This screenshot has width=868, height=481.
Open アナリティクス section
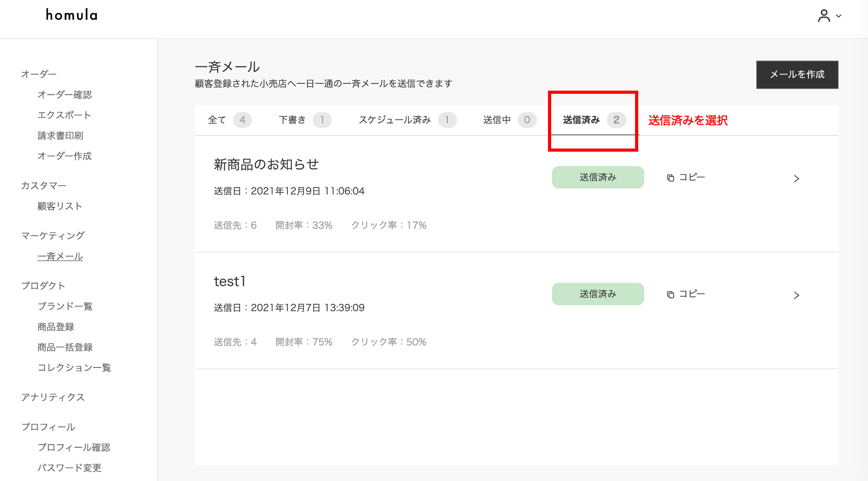(x=53, y=397)
